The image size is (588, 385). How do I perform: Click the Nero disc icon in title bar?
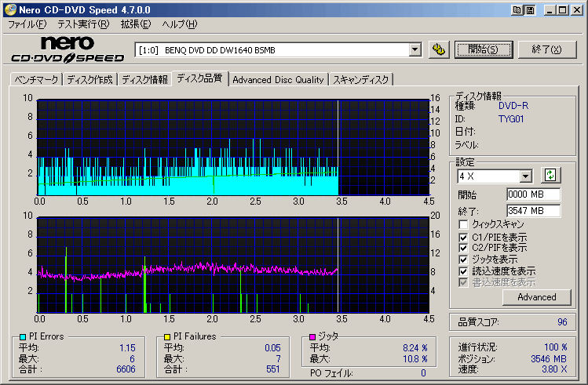(x=10, y=9)
